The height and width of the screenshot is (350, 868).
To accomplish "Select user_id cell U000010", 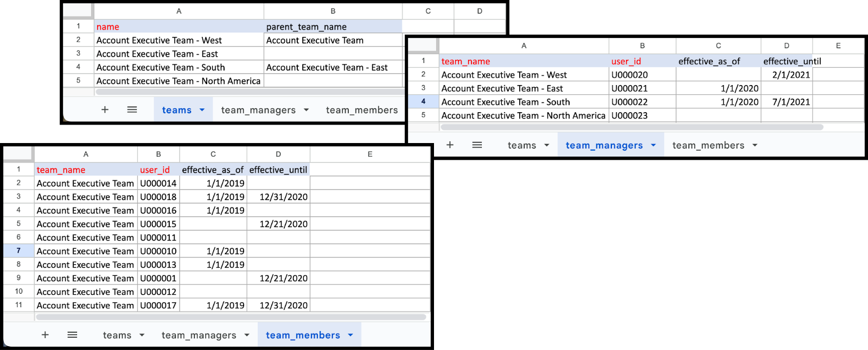I will point(158,251).
